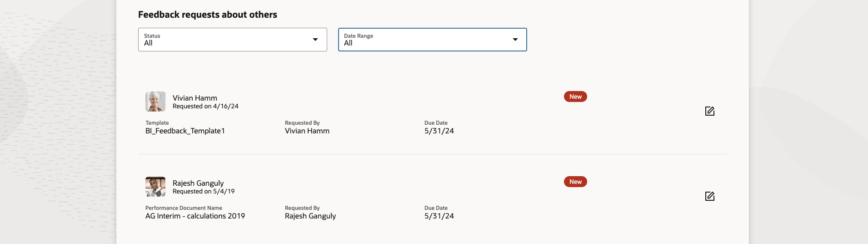The height and width of the screenshot is (244, 868).
Task: Open the Date Range filter field
Action: pos(427,40)
